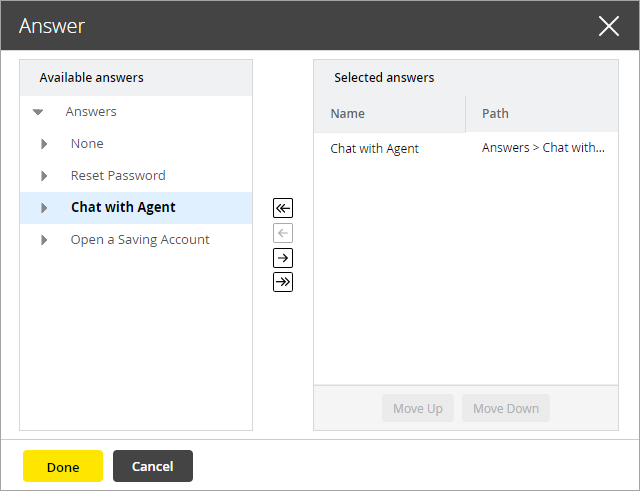The height and width of the screenshot is (491, 640).
Task: Click the single left arrow remove button
Action: pyautogui.click(x=283, y=233)
